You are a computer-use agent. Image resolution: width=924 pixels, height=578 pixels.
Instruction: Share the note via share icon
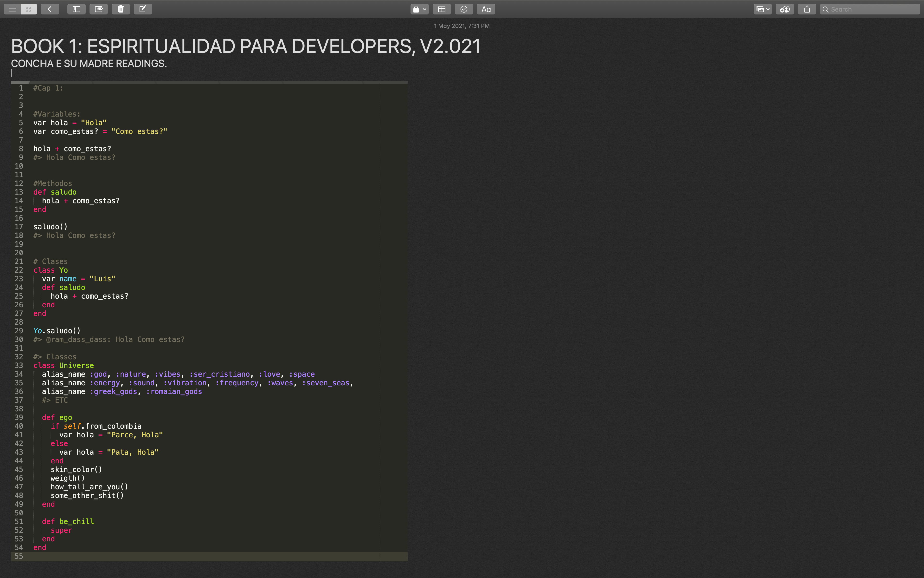[807, 9]
